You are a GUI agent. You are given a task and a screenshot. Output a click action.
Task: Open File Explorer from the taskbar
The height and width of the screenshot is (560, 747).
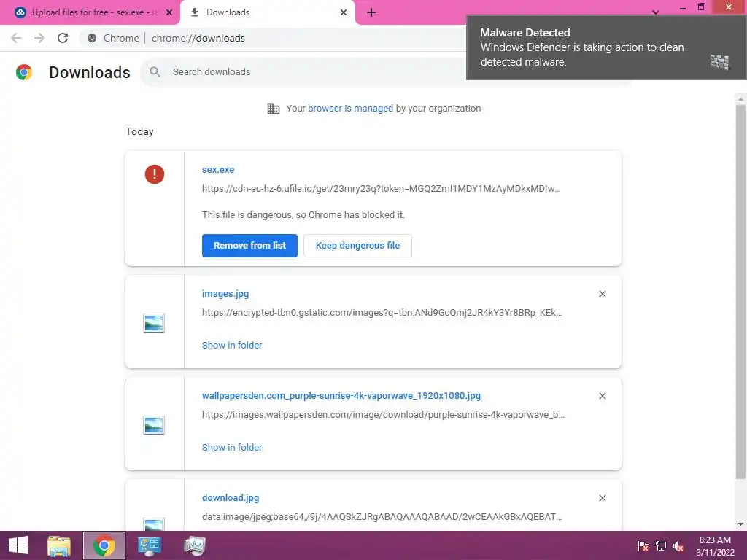click(x=59, y=545)
